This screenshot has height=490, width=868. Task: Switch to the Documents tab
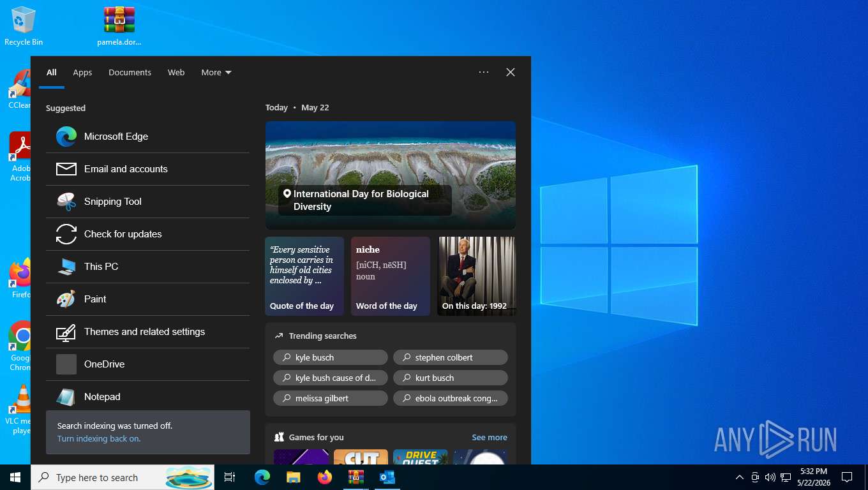tap(130, 73)
